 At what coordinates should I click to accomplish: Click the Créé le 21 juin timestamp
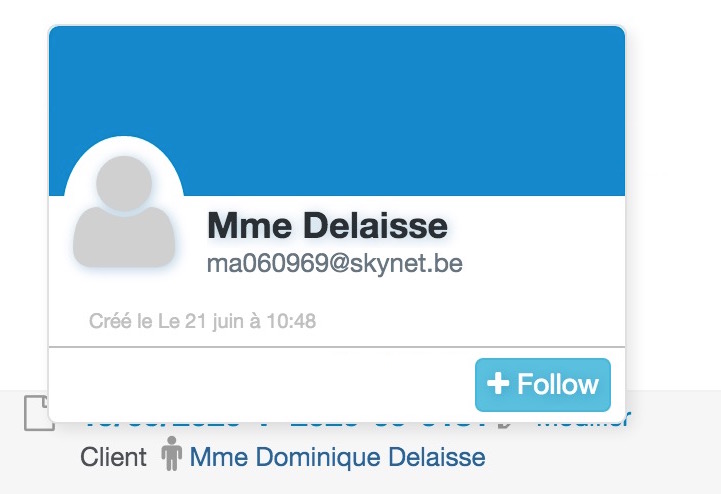pos(202,321)
